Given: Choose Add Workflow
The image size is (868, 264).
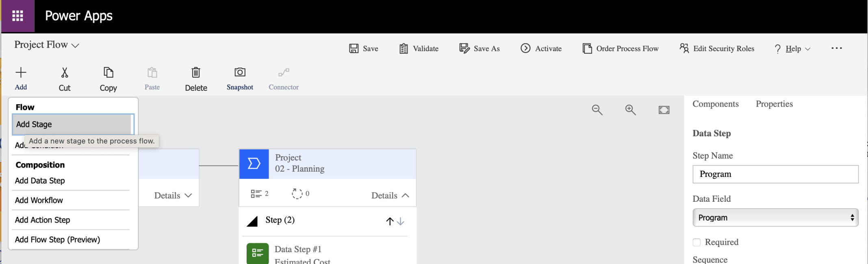Looking at the screenshot, I should point(39,200).
